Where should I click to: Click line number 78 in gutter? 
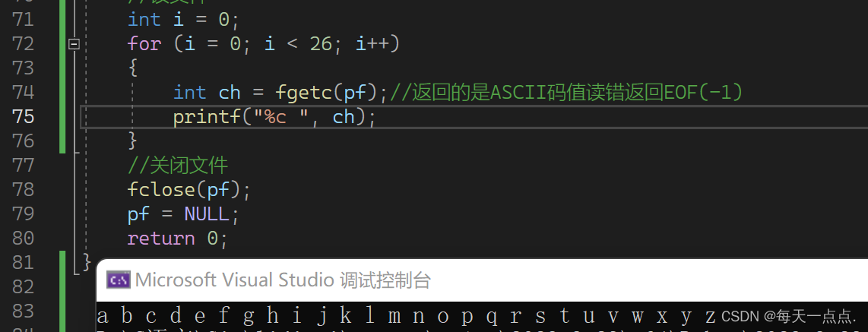[23, 190]
